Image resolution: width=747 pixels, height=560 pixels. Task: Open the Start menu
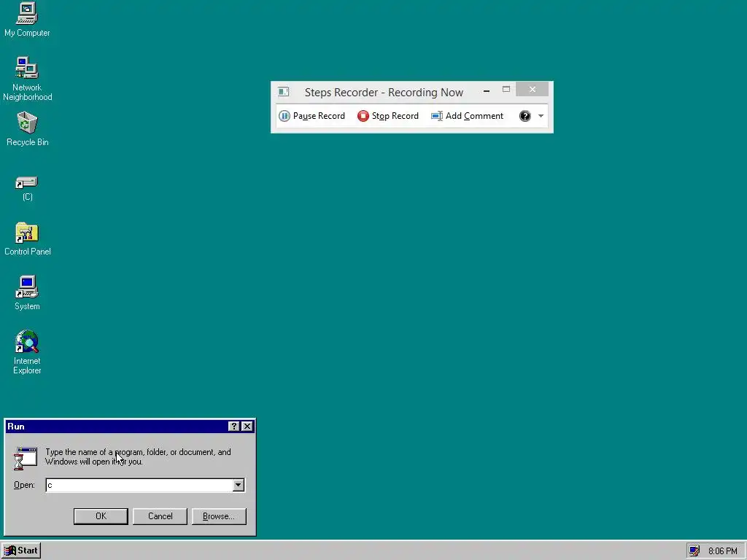(21, 551)
